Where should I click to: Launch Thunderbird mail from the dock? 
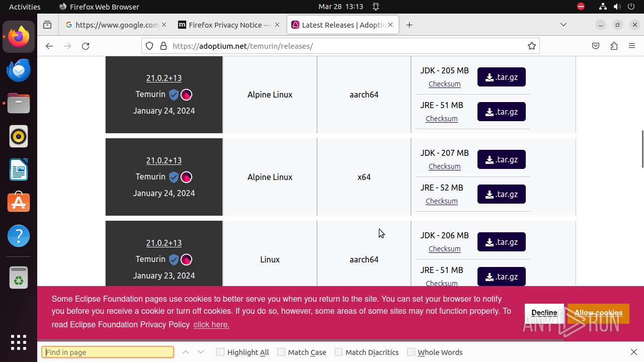(x=19, y=70)
